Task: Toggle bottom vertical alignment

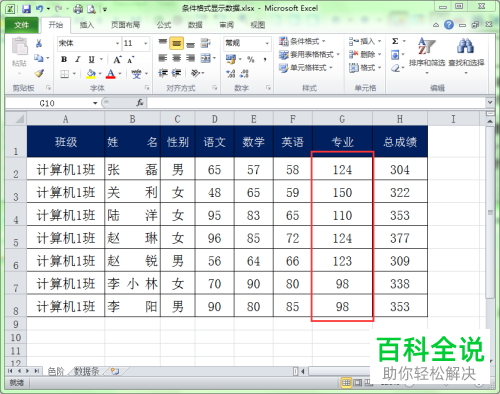Action: pos(190,44)
